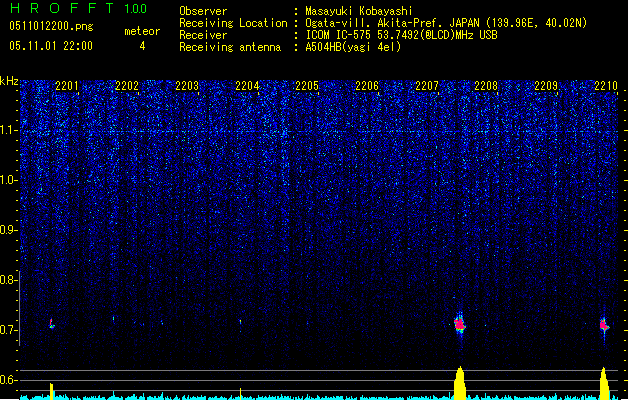Click the 2208 time marker
This screenshot has width=629, height=400.
(486, 86)
